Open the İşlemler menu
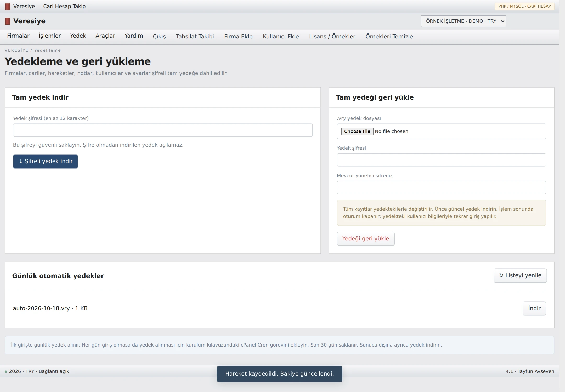Image resolution: width=565 pixels, height=392 pixels. [x=50, y=36]
